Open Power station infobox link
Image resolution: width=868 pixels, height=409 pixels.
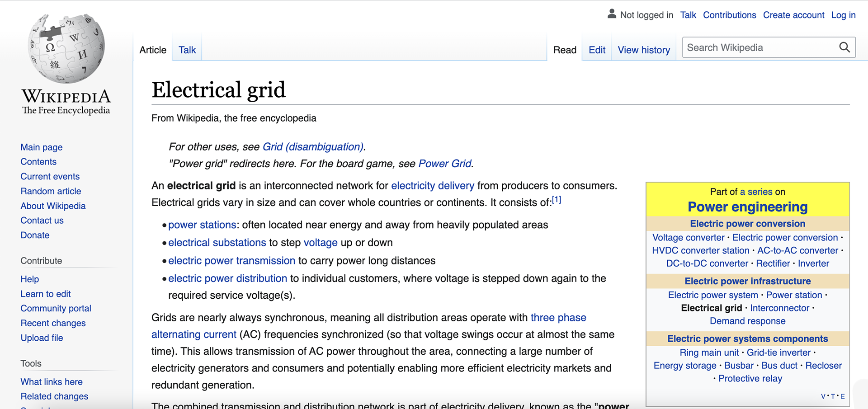click(794, 295)
